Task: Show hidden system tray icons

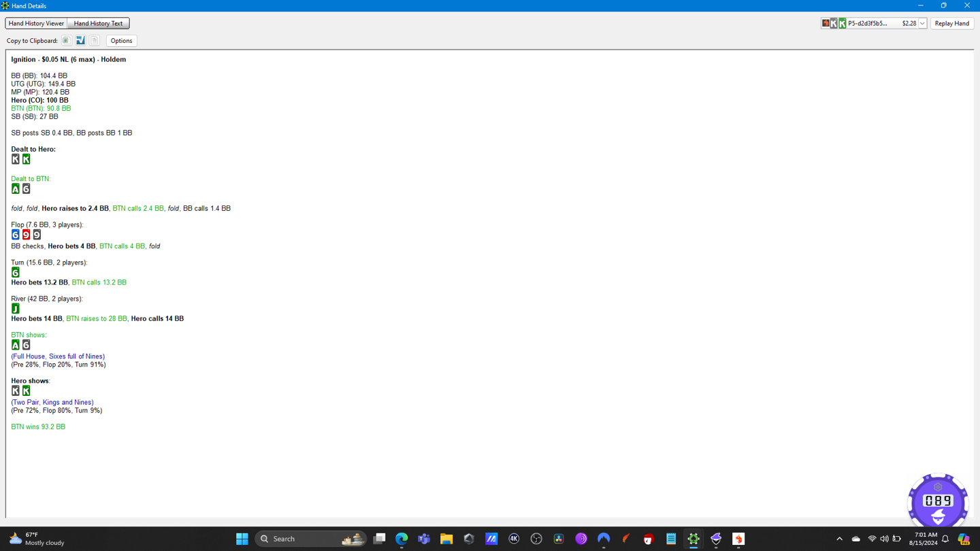Action: tap(839, 539)
